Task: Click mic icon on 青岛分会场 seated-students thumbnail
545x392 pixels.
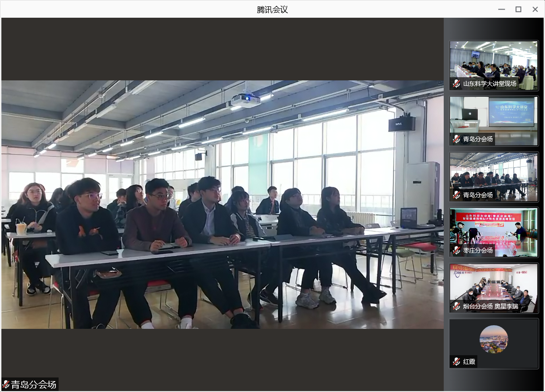Action: [x=456, y=195]
